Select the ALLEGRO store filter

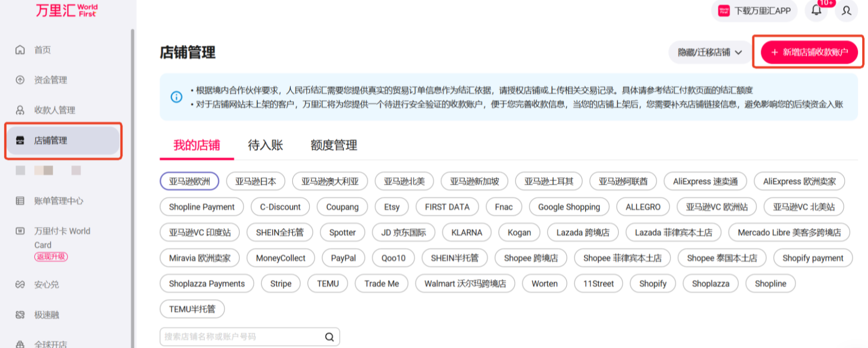[x=643, y=207]
